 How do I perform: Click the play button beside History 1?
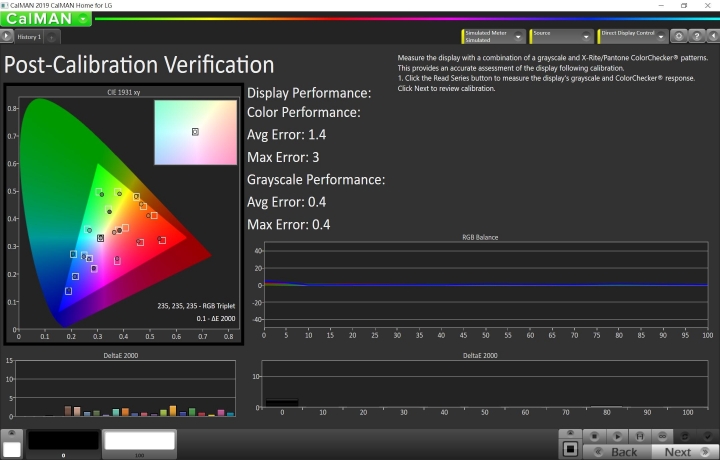click(6, 36)
